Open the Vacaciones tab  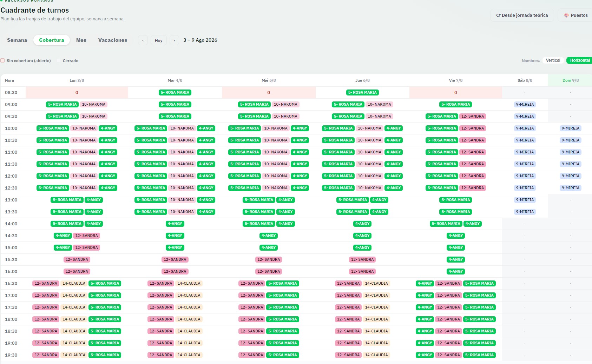click(113, 40)
